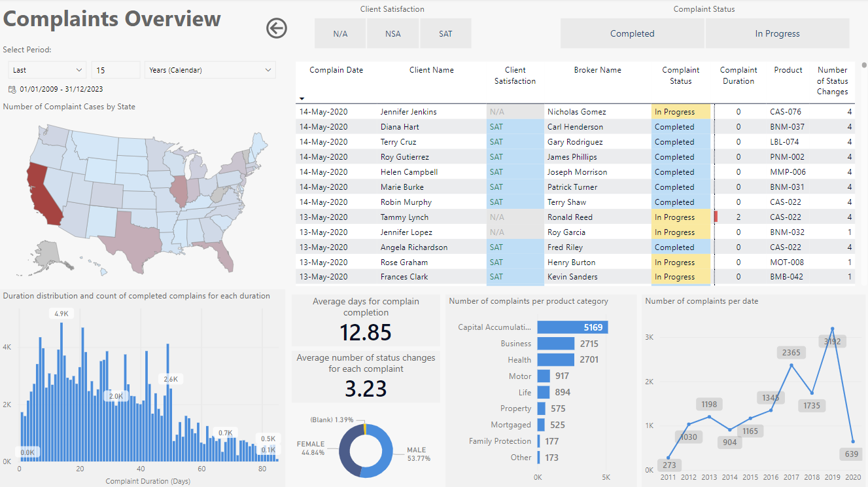Toggle the NSA client satisfaction filter
The width and height of the screenshot is (868, 487).
pos(393,33)
